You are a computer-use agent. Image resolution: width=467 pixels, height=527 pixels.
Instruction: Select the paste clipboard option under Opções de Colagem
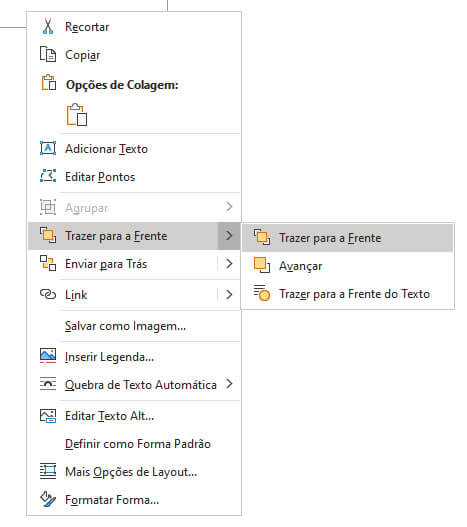pos(77,115)
